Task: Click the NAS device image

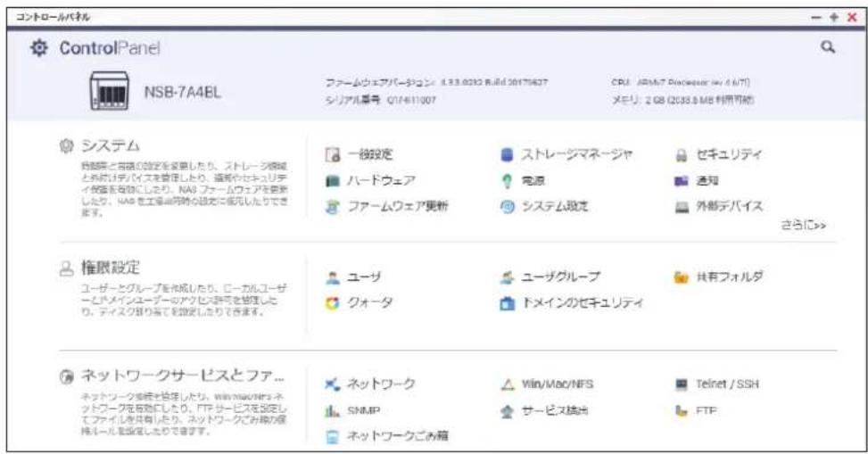Action: coord(110,90)
